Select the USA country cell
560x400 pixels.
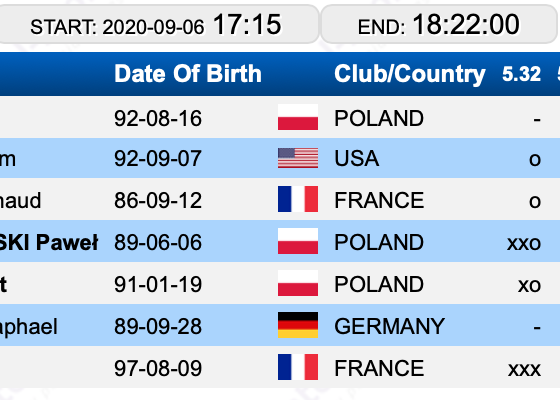pos(356,158)
